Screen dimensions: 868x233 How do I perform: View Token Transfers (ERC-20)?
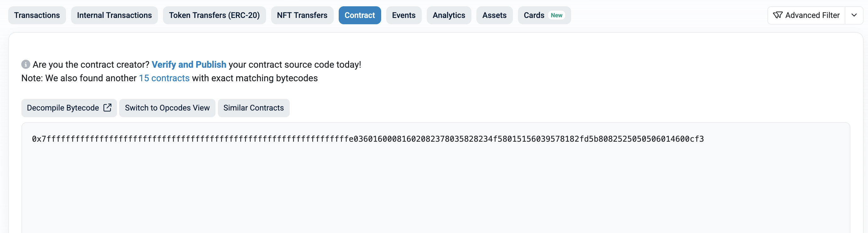click(214, 15)
